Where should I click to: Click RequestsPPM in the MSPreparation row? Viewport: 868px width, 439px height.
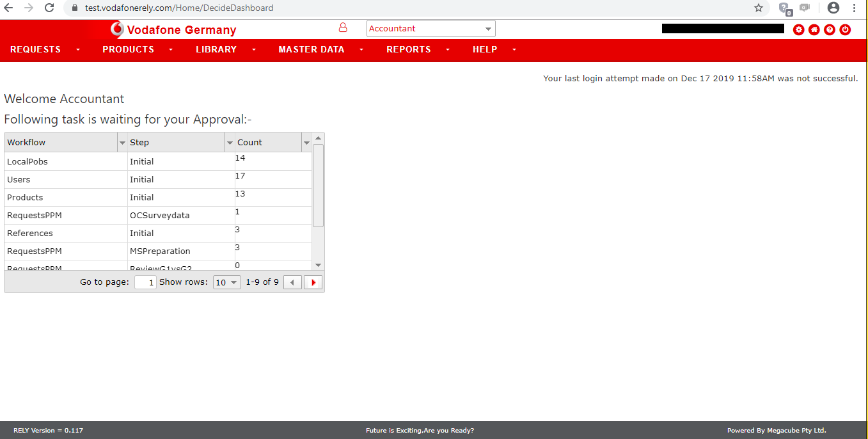(35, 251)
